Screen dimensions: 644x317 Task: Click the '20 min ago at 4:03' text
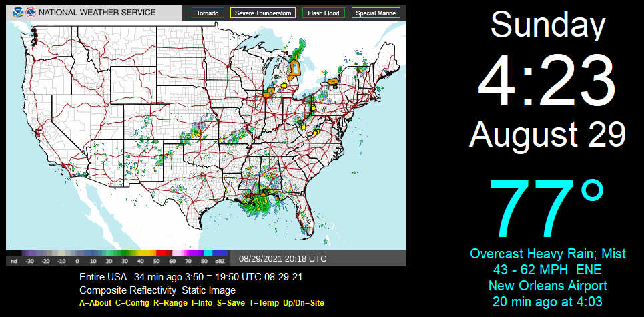[x=548, y=302]
